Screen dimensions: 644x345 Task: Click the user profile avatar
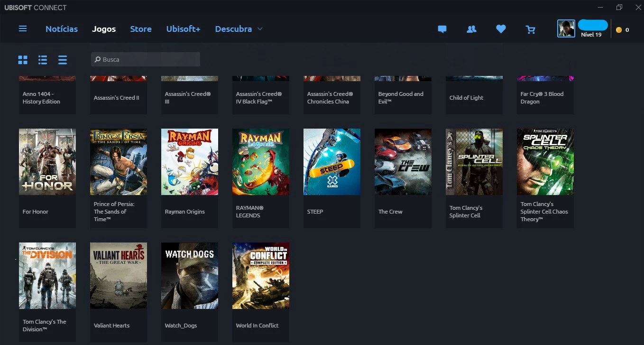pos(566,28)
